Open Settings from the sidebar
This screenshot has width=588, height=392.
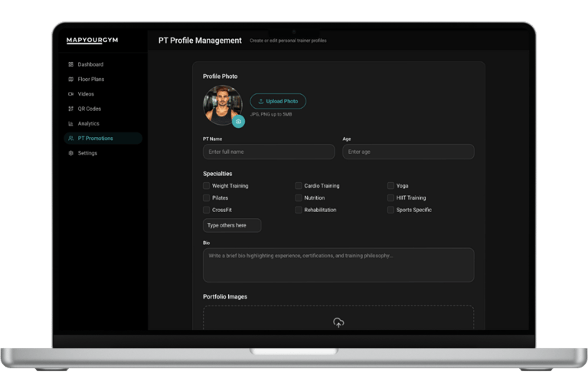click(x=103, y=153)
